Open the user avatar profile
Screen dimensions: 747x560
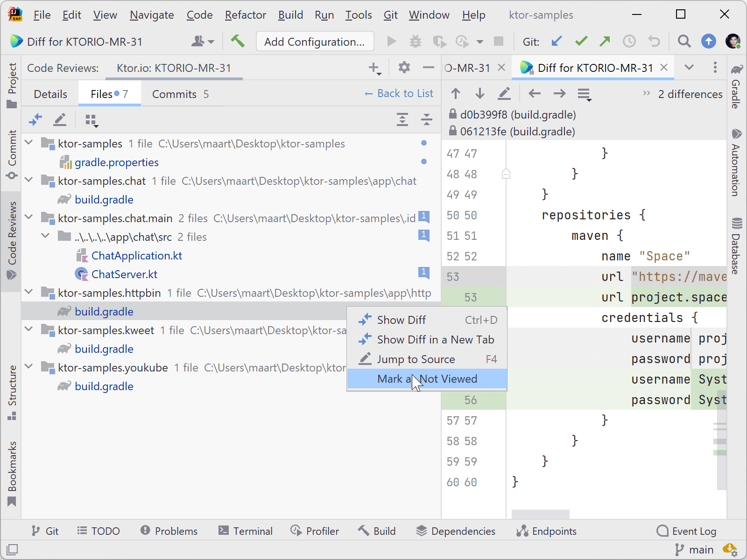point(733,42)
